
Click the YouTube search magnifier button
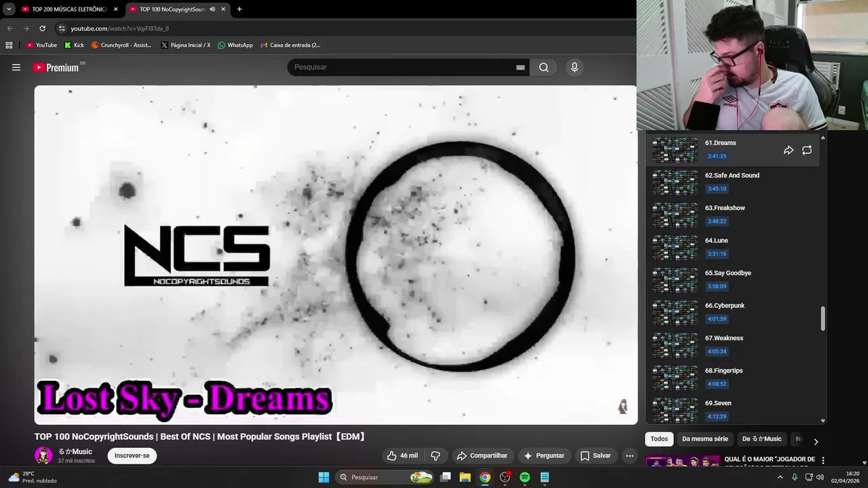[544, 67]
